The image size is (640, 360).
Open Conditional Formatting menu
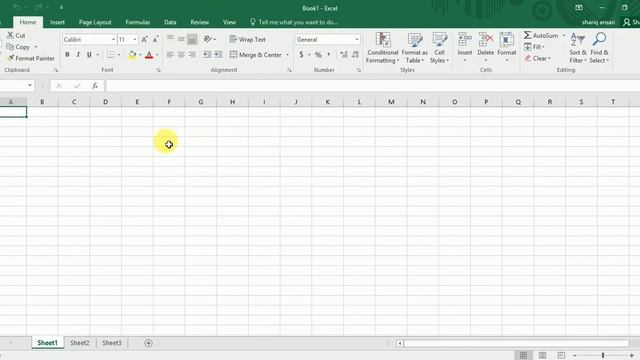(x=382, y=48)
